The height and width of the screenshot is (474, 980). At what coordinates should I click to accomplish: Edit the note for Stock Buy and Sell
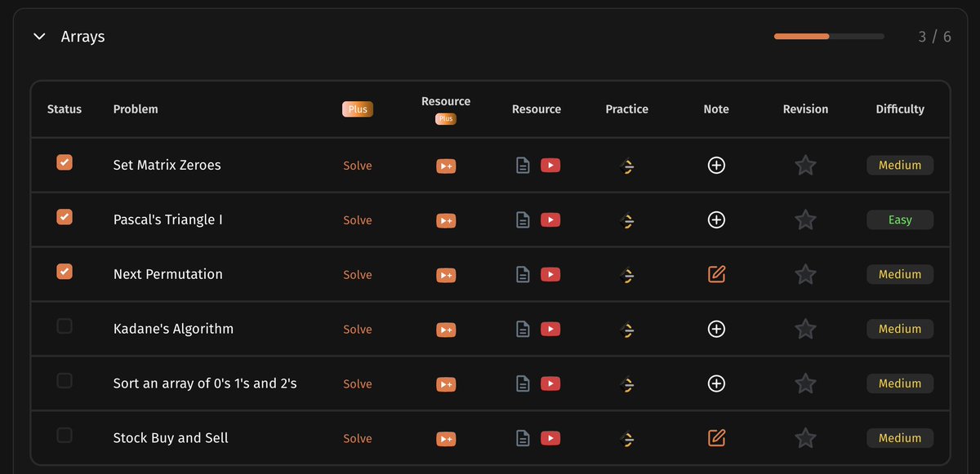[x=716, y=438]
